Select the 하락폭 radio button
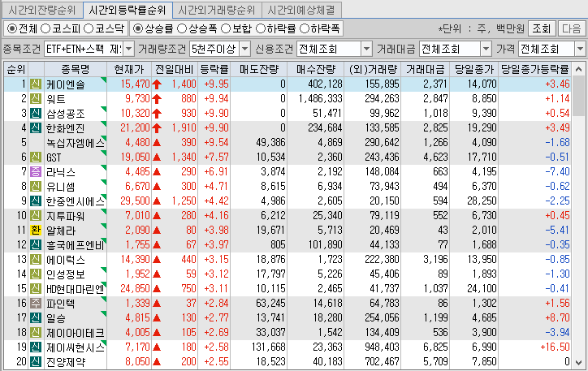Screen dimensions: 588x371 pyautogui.click(x=305, y=28)
